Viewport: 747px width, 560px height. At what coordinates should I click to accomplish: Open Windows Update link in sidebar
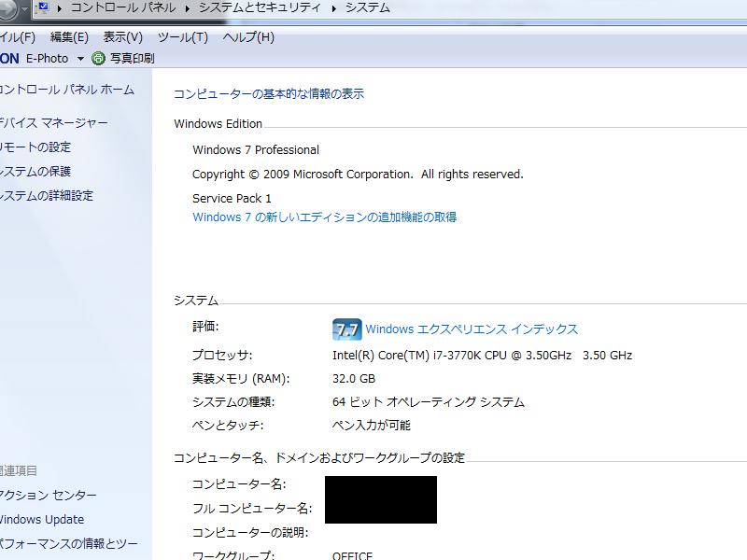pos(42,520)
